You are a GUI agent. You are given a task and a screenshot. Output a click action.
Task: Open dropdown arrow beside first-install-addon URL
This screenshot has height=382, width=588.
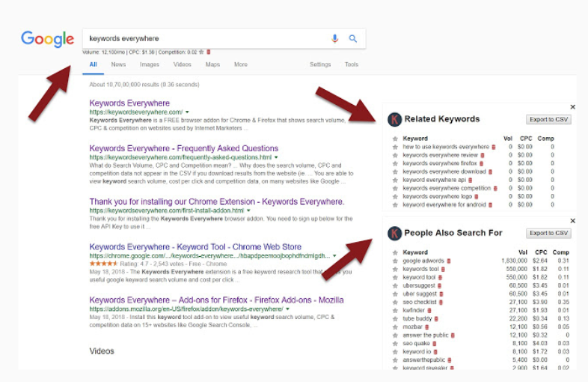pyautogui.click(x=248, y=210)
